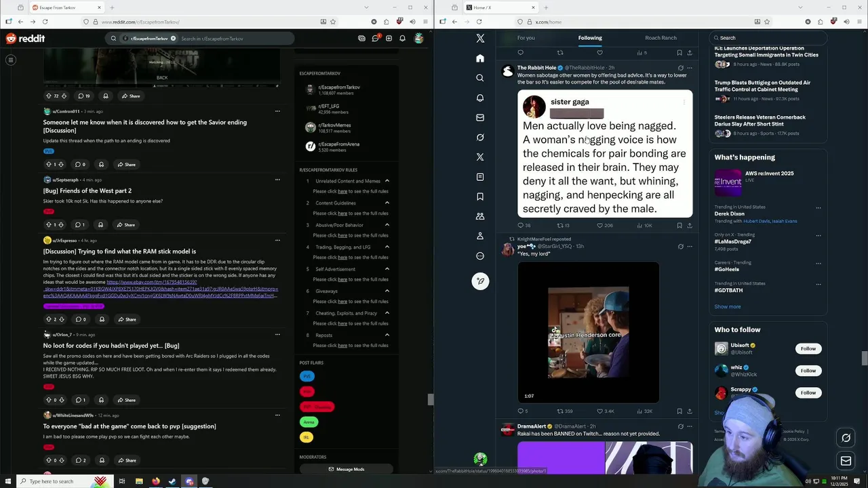Open X notifications bell in sidebar
868x488 pixels.
coord(480,98)
